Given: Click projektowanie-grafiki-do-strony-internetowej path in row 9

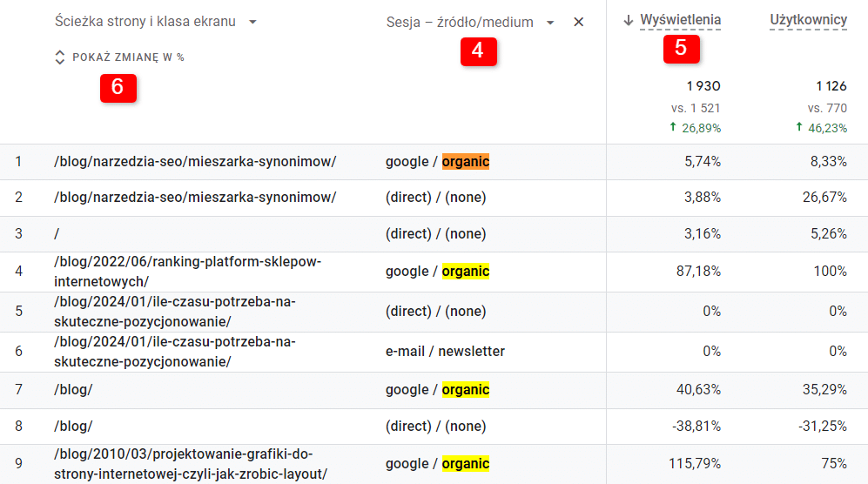Looking at the screenshot, I should (190, 464).
